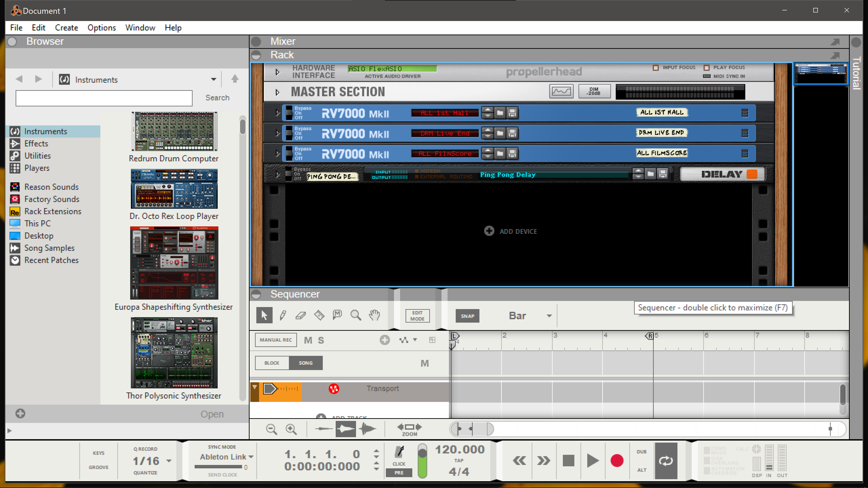Click the plus icon at Browser bottom

pyautogui.click(x=20, y=414)
